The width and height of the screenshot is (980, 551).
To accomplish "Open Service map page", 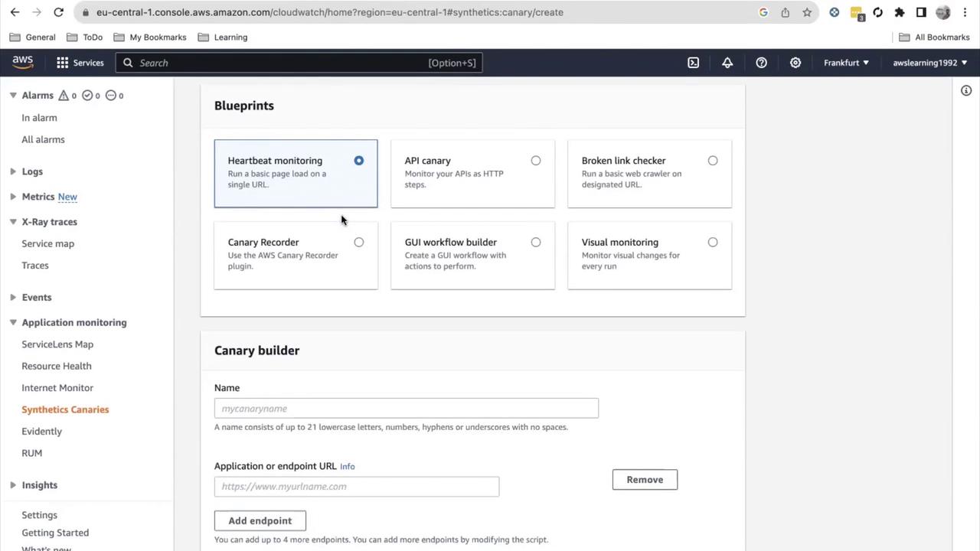I will pos(48,243).
